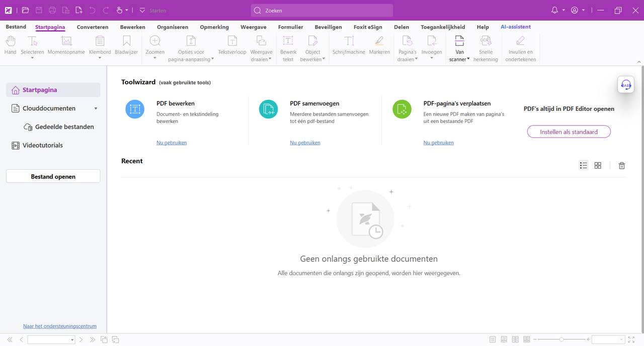Screen dimensions: 644x346
Task: Click Nu gebruiken under PDF samenvoegen
Action: coord(305,143)
